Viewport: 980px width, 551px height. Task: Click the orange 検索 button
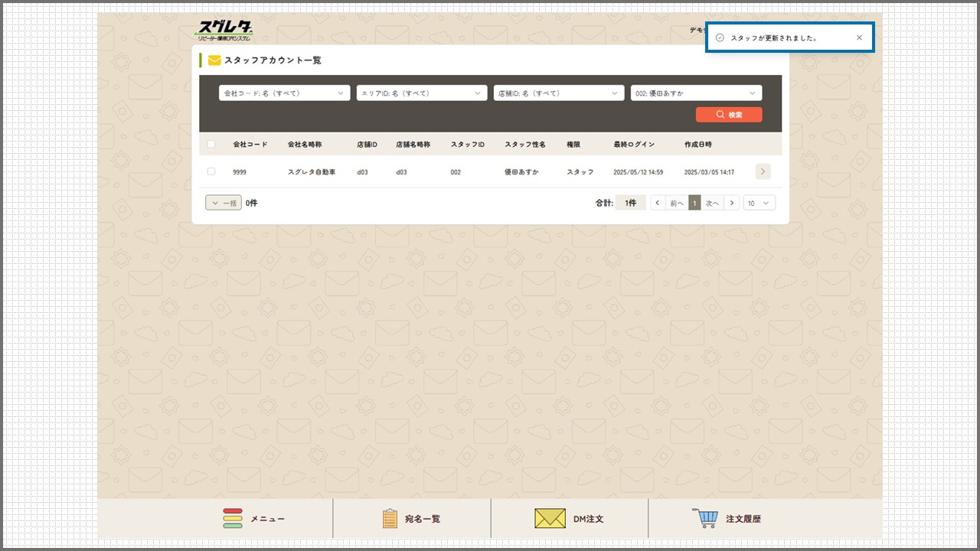[x=729, y=115]
